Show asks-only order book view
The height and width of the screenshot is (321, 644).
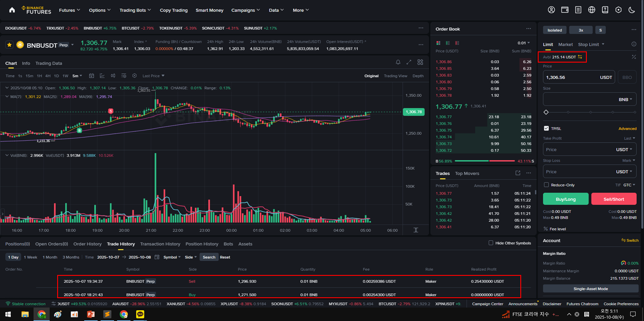(x=457, y=43)
